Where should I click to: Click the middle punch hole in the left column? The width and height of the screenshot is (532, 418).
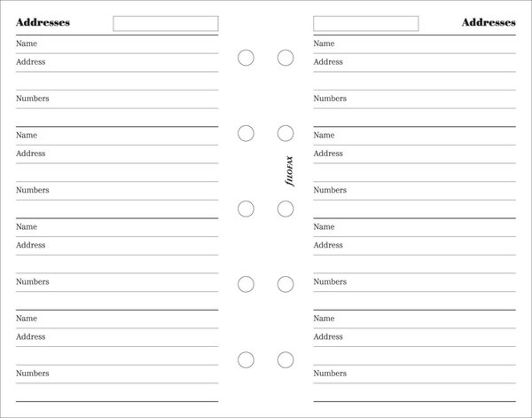pyautogui.click(x=246, y=209)
